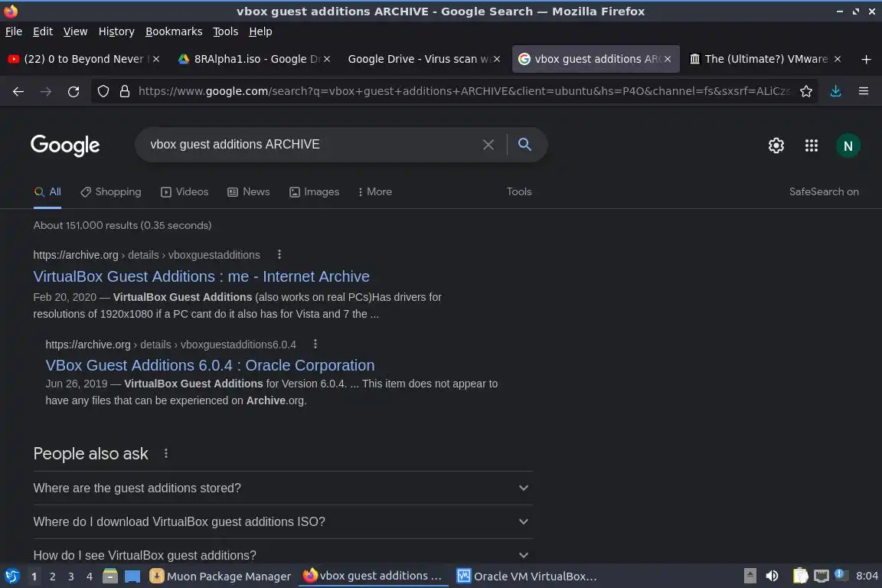Open the Google apps grid

(811, 145)
